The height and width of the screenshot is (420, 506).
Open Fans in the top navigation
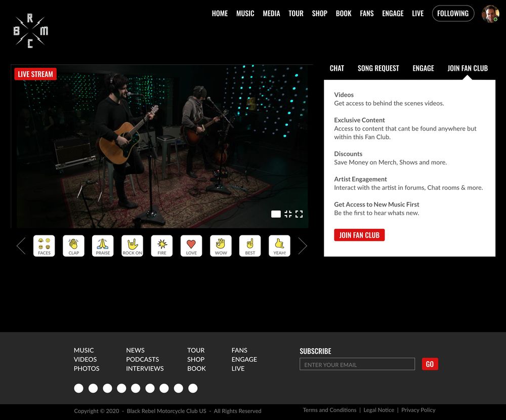(366, 14)
